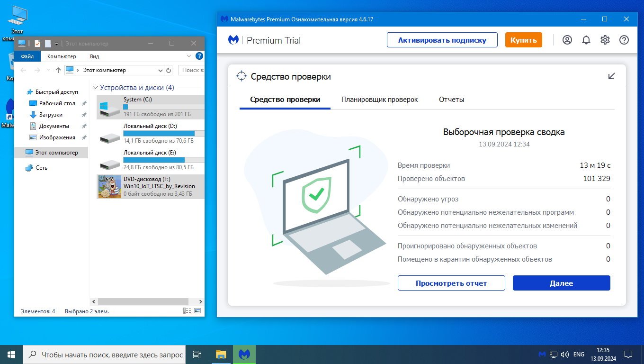The image size is (644, 364).
Task: Open the Компьютер ribbon tab
Action: click(x=62, y=56)
